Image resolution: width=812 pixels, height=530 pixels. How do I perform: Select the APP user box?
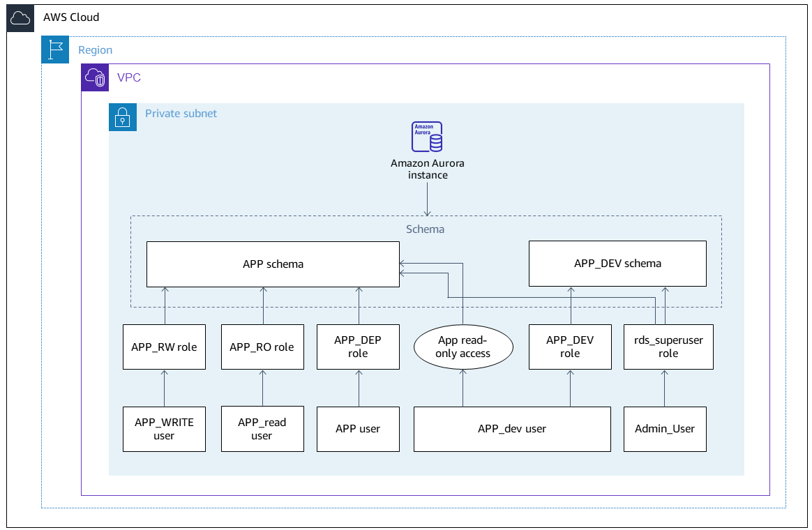[358, 429]
